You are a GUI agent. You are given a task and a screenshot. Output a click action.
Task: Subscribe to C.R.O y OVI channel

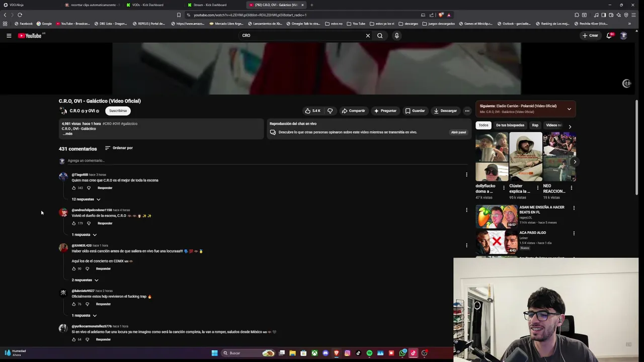118,111
